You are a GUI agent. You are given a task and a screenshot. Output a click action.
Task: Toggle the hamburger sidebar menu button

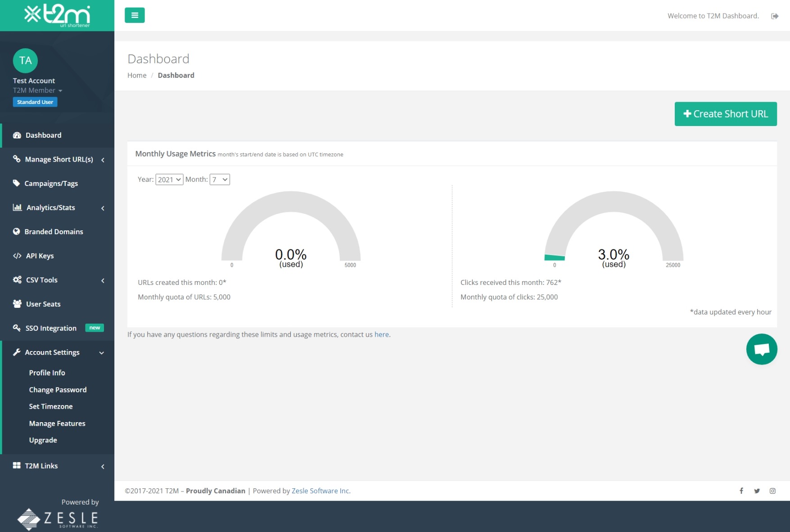click(135, 15)
